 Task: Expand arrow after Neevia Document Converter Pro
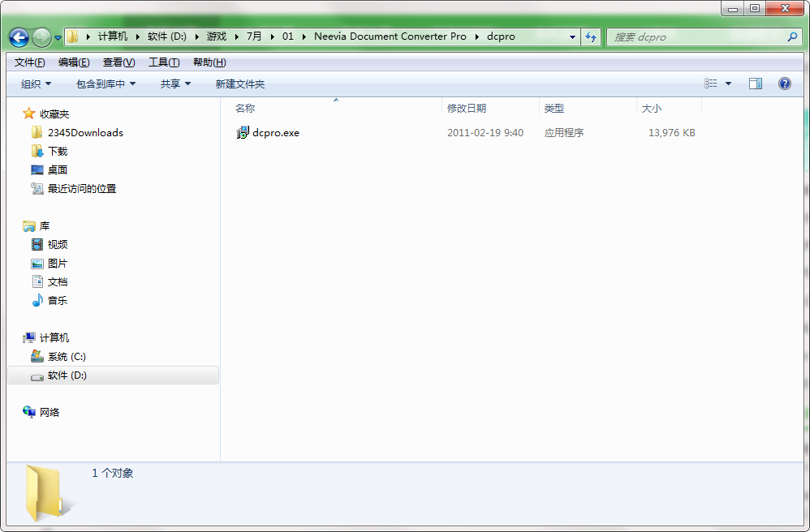476,36
